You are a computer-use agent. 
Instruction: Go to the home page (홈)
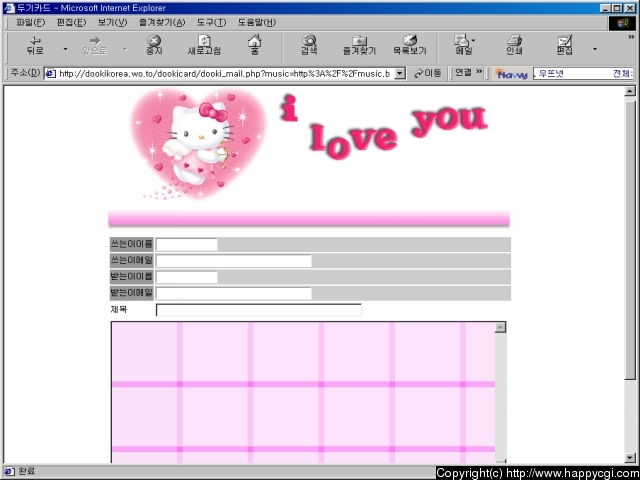pyautogui.click(x=255, y=45)
